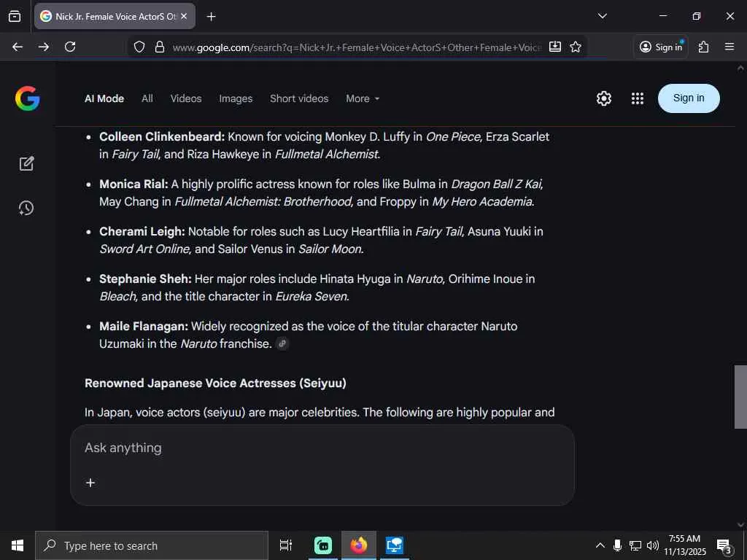Open the volume speaker tray icon
Viewport: 747px width, 560px height.
653,545
